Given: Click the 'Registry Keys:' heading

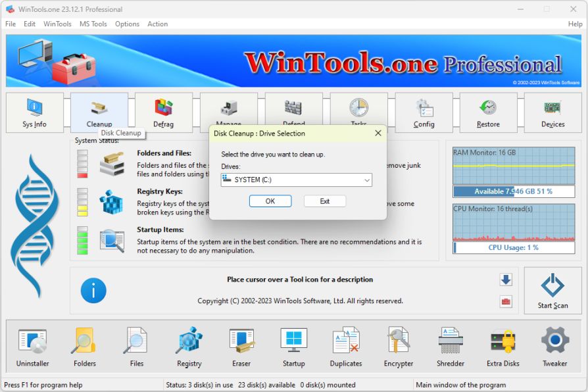Looking at the screenshot, I should (160, 191).
